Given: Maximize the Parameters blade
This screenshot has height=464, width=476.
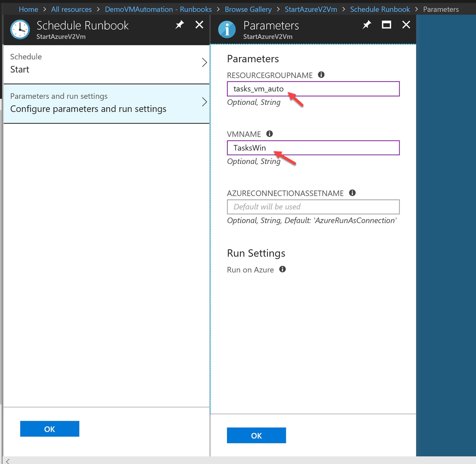Looking at the screenshot, I should pyautogui.click(x=386, y=25).
